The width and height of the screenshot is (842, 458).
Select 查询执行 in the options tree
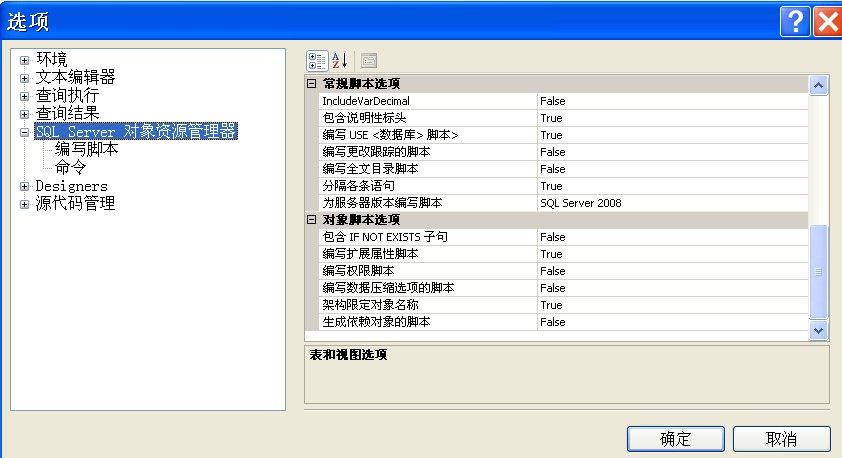(x=68, y=96)
